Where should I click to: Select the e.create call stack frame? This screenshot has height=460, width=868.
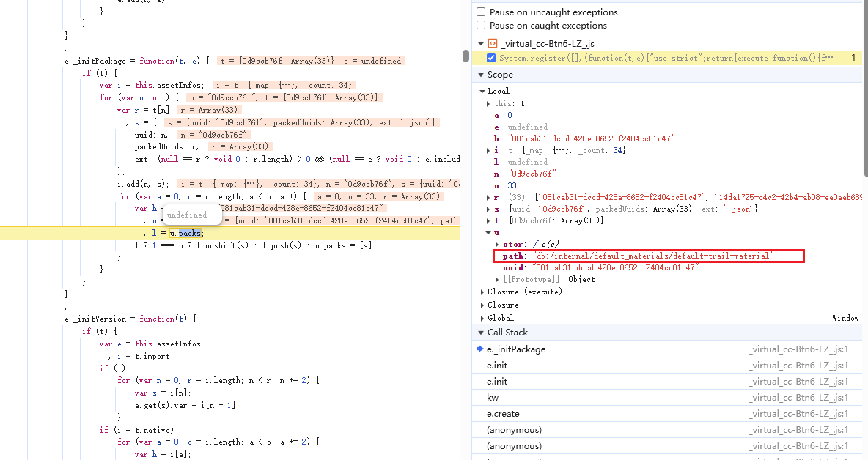[503, 414]
